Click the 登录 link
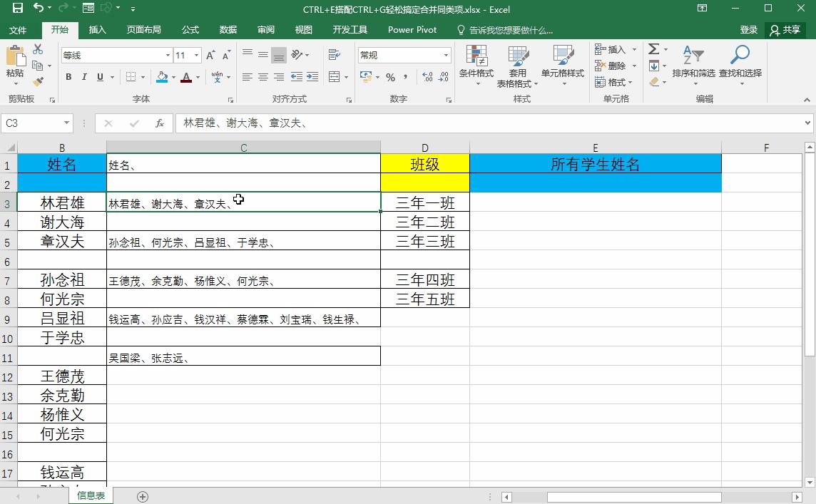The height and width of the screenshot is (504, 816). pyautogui.click(x=748, y=30)
